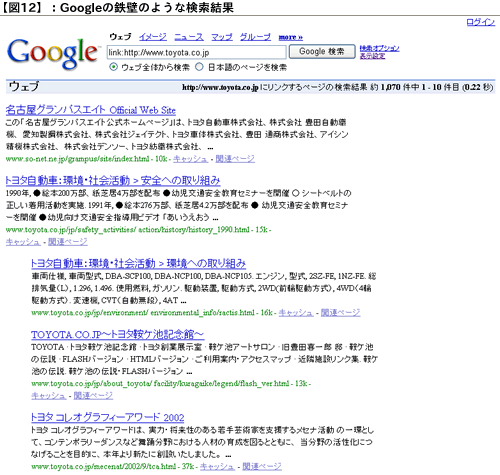The image size is (500, 475).
Task: Open 表示設定 link
Action: 372,56
